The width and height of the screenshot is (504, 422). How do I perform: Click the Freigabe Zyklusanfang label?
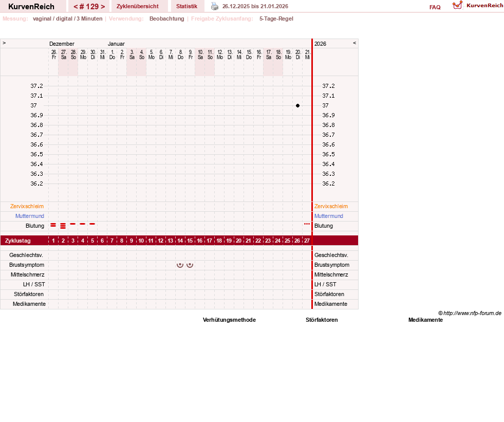tap(222, 19)
